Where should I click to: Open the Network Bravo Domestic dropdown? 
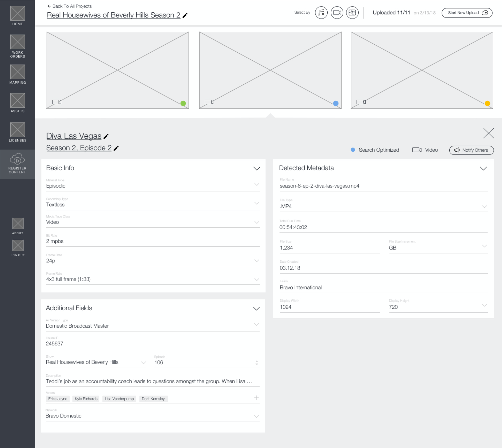point(257,416)
